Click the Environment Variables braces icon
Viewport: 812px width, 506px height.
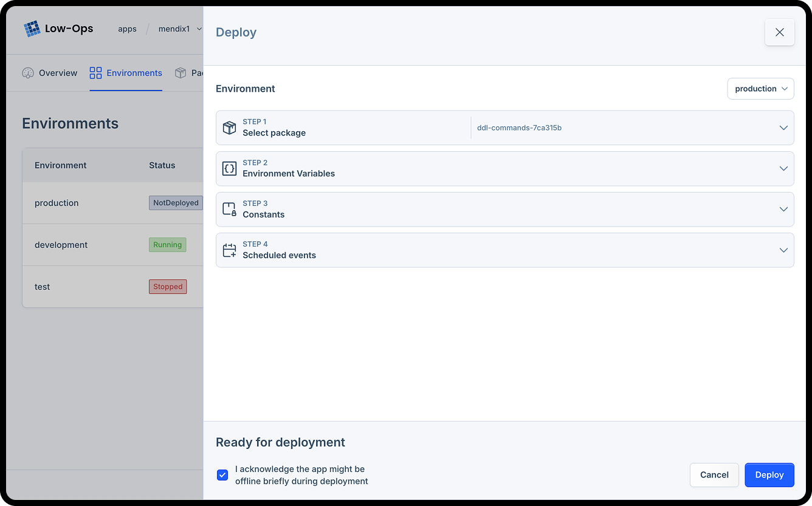[x=229, y=168]
